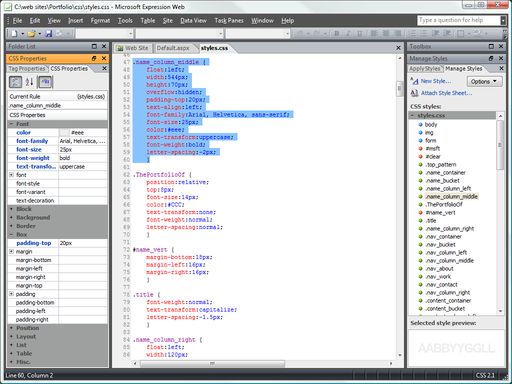Click the Open file folder icon
512x384 pixels.
click(32, 33)
